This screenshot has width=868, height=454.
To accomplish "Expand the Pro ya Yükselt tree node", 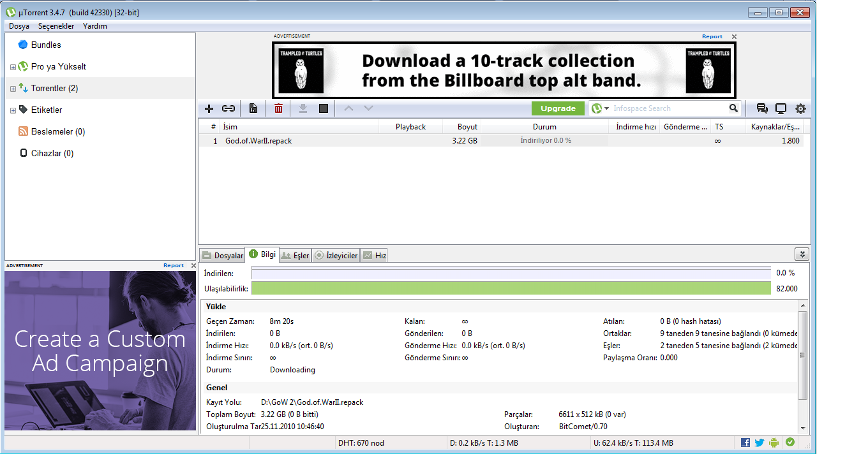I will [x=13, y=67].
